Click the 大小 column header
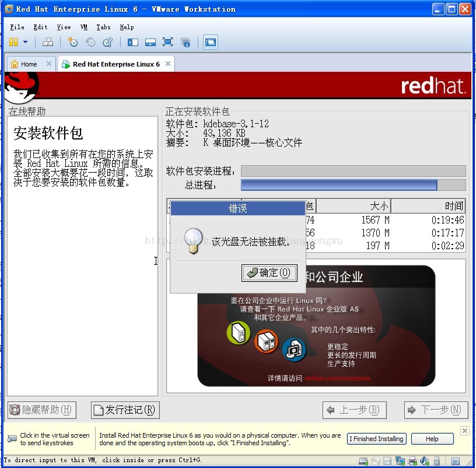 tap(353, 206)
